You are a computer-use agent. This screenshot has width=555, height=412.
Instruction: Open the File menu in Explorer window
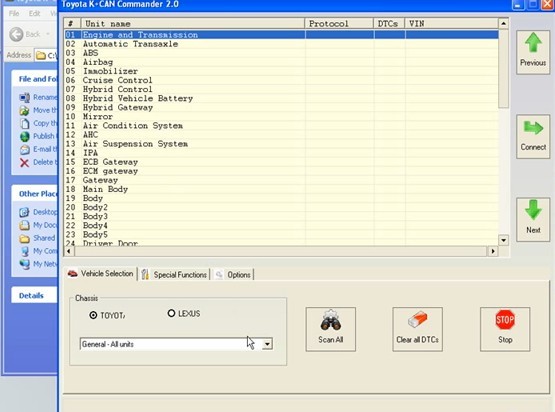(x=14, y=13)
